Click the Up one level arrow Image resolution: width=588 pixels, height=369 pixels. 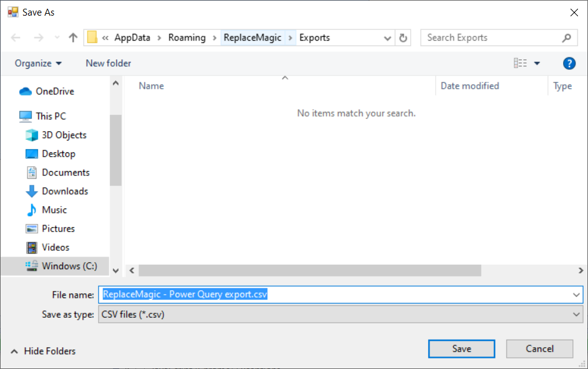click(73, 37)
